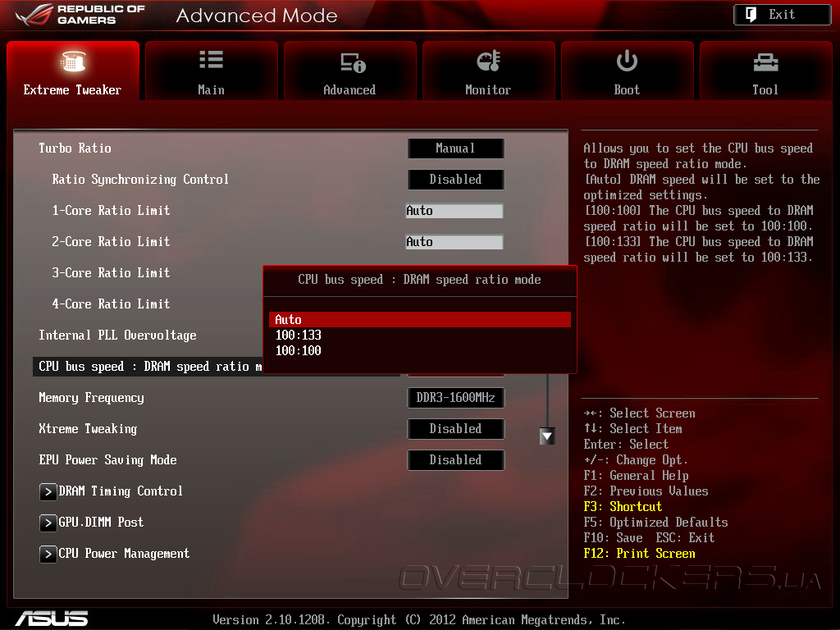Click the 1-Core Ratio Limit label
840x630 pixels.
click(x=111, y=211)
